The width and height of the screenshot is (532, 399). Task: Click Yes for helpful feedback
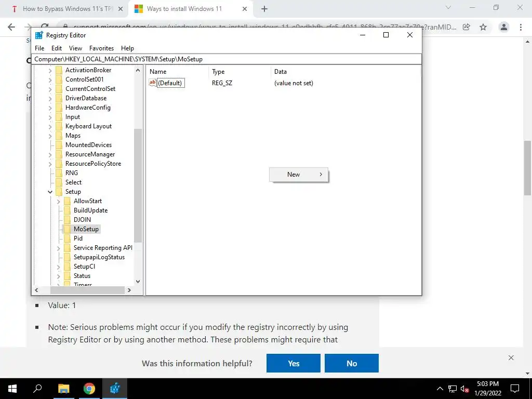(294, 363)
